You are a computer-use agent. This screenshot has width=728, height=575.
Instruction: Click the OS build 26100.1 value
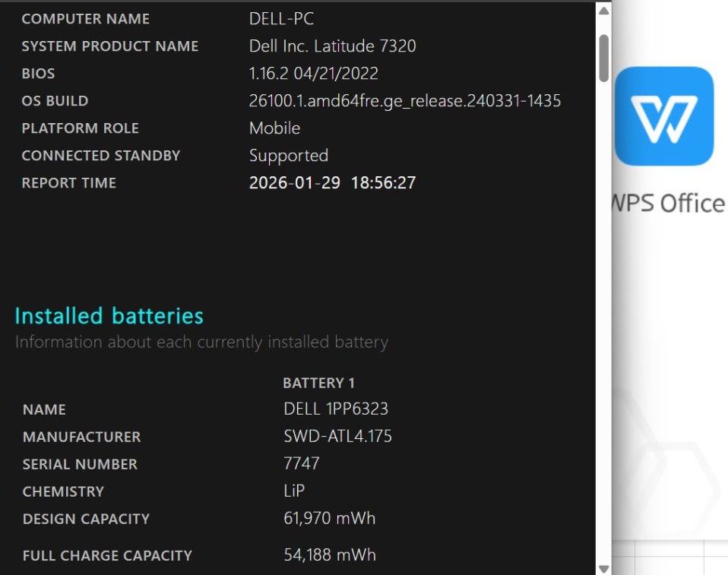pos(404,100)
